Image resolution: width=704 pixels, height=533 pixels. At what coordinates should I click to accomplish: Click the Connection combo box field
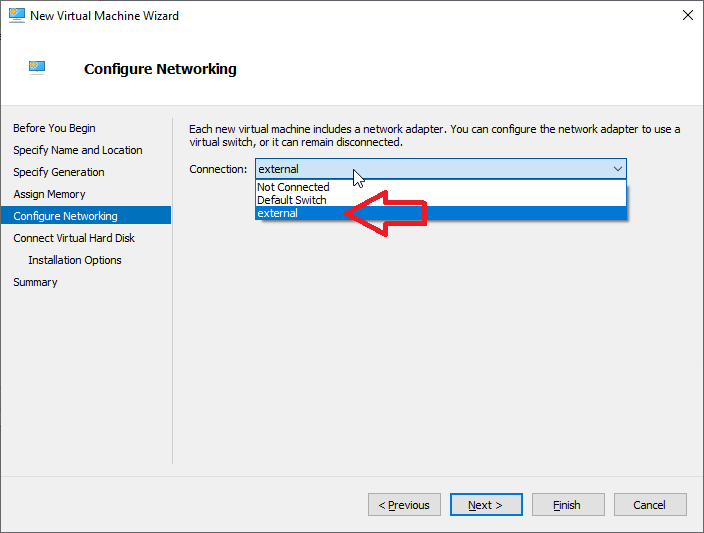430,169
